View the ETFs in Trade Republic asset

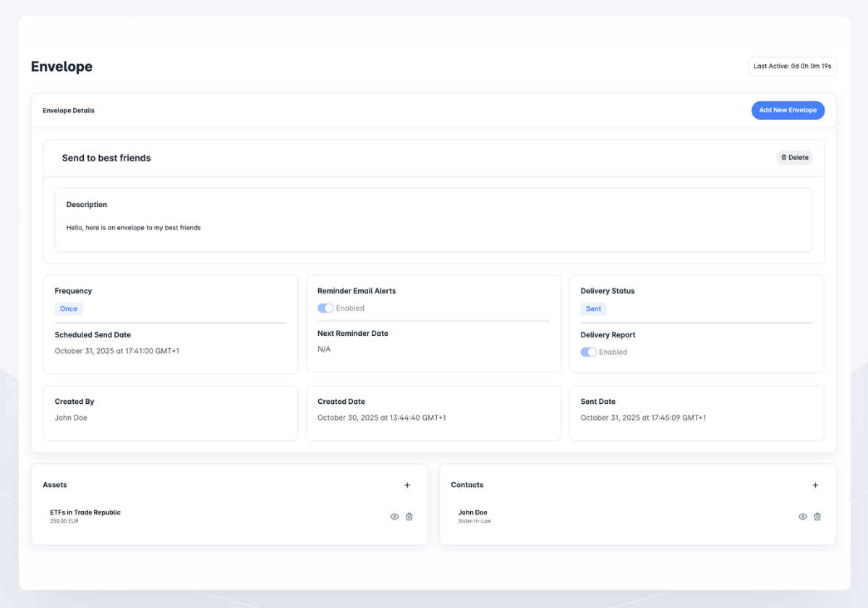(x=394, y=517)
